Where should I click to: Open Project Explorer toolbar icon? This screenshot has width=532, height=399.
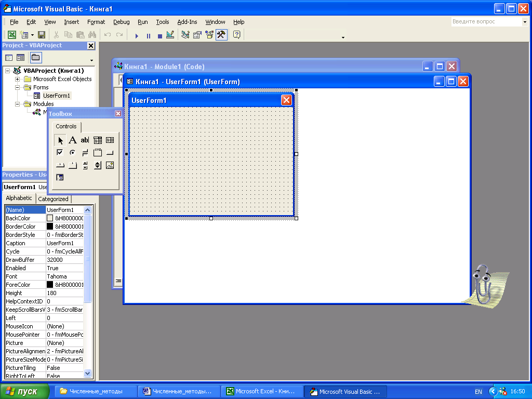pos(185,35)
